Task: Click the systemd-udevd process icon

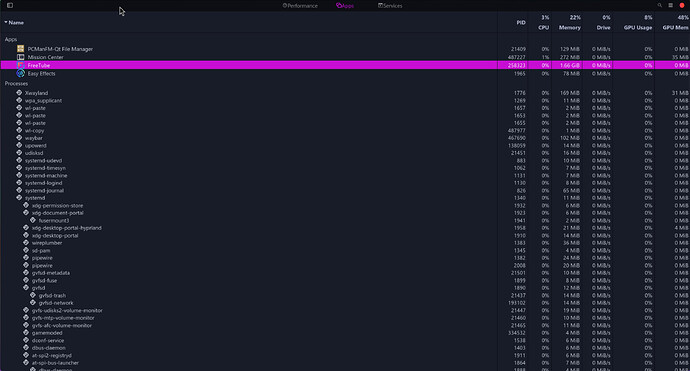Action: click(19, 160)
